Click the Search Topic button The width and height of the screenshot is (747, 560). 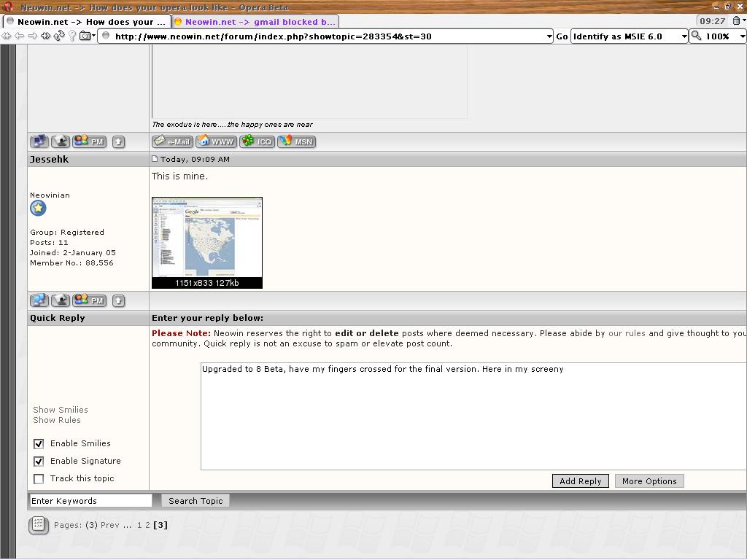[x=196, y=500]
